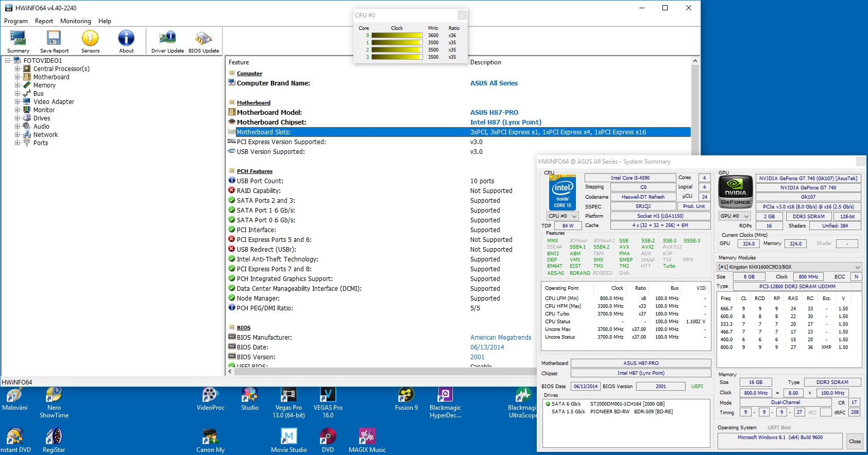Select the Movie Studio desktop icon
Viewport: 868px width, 455px height.
(289, 441)
